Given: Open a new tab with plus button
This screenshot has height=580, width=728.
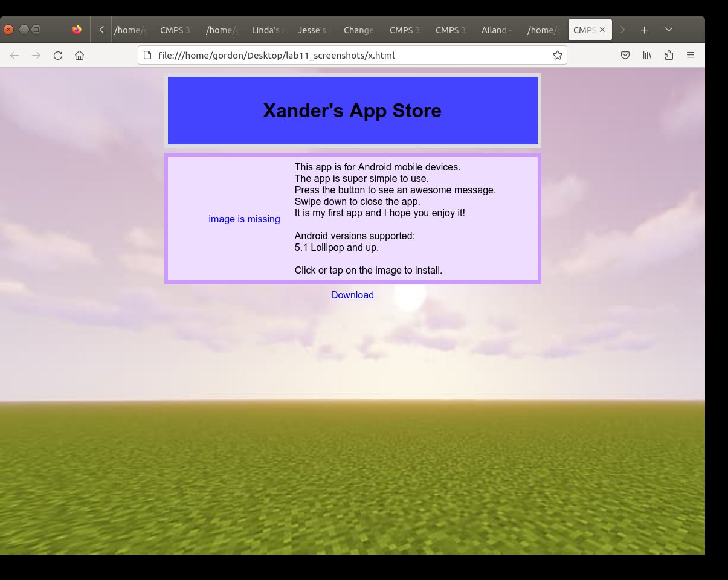Looking at the screenshot, I should click(x=645, y=30).
